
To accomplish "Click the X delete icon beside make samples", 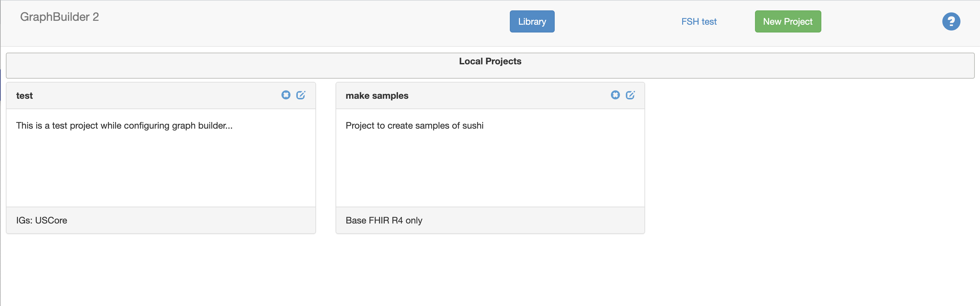I will pos(615,95).
